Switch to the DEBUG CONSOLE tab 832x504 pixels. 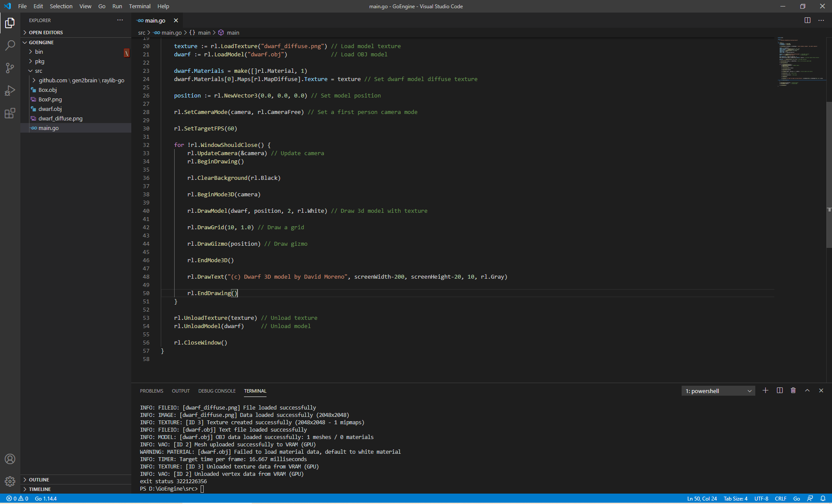click(x=217, y=390)
